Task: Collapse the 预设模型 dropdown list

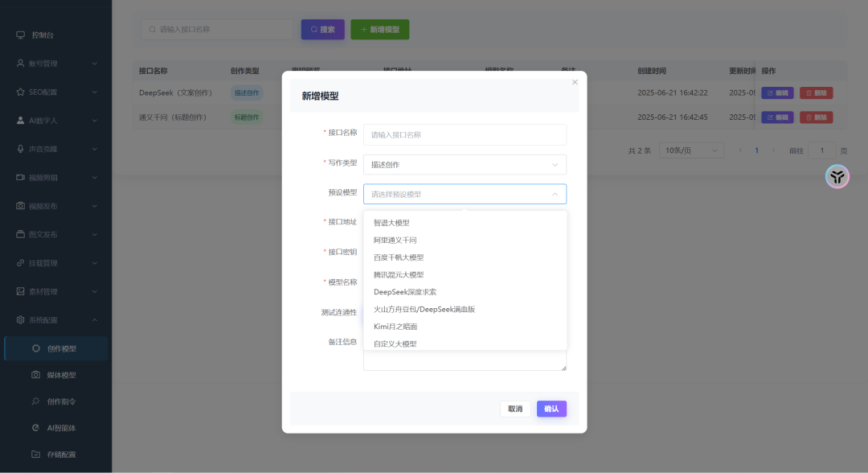Action: (555, 194)
